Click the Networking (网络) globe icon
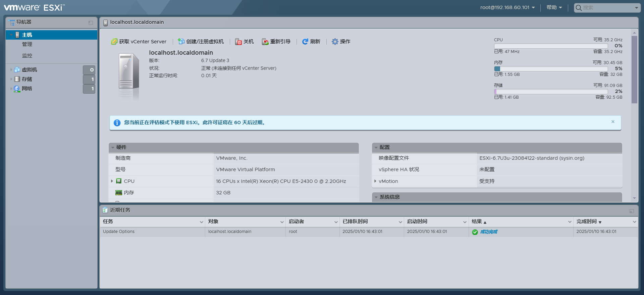 pos(17,89)
